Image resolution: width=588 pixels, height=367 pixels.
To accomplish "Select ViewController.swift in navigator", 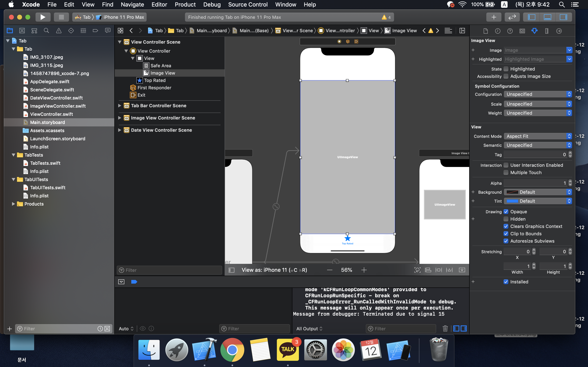I will pos(51,114).
